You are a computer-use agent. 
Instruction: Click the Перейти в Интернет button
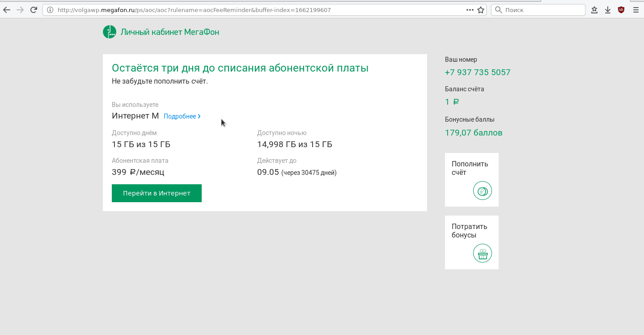157,193
